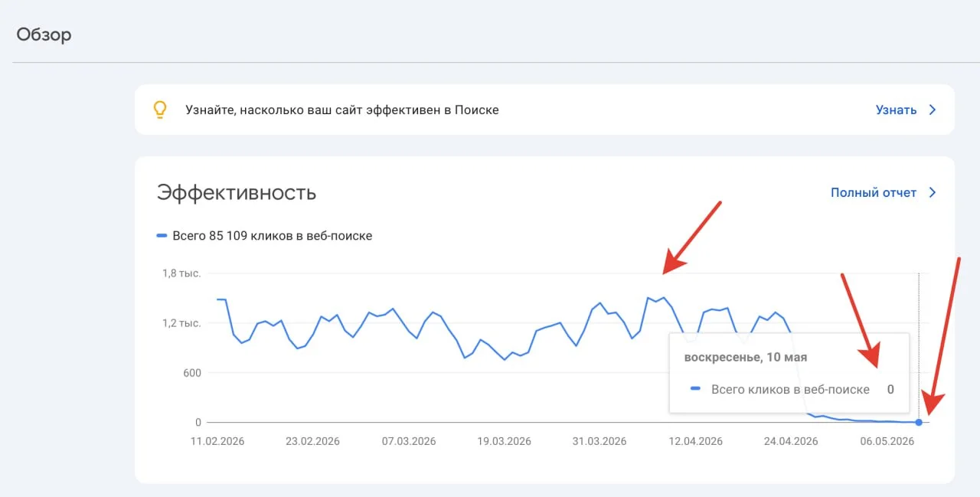Click tooltip date "воскресенье, 10 мая"
Viewport: 980px width, 497px height.
746,357
